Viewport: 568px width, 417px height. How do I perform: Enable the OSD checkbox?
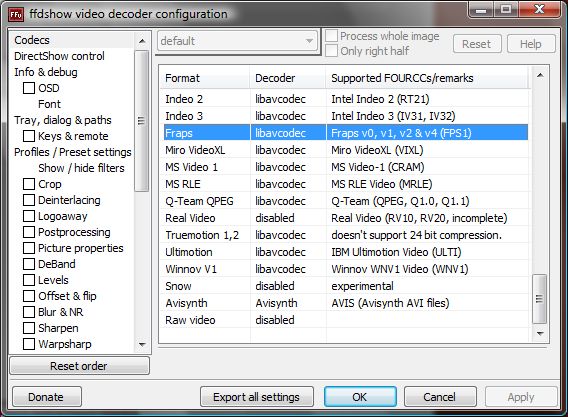(x=29, y=88)
